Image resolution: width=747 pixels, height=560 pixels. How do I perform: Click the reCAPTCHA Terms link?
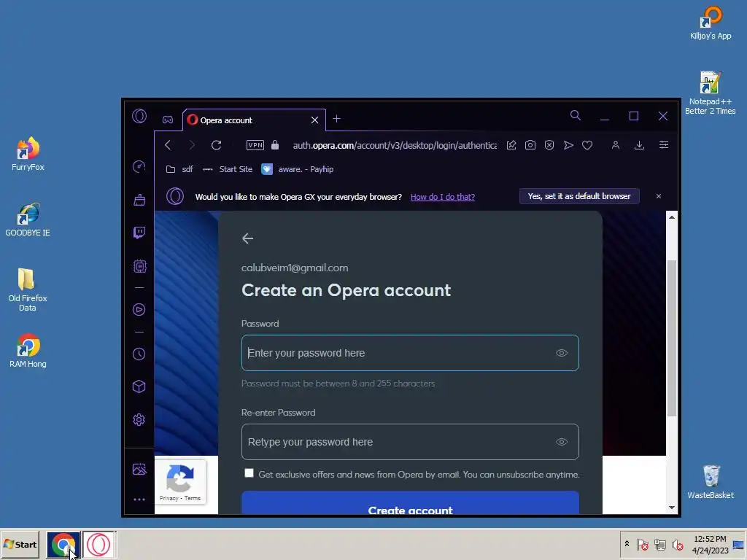pos(193,498)
